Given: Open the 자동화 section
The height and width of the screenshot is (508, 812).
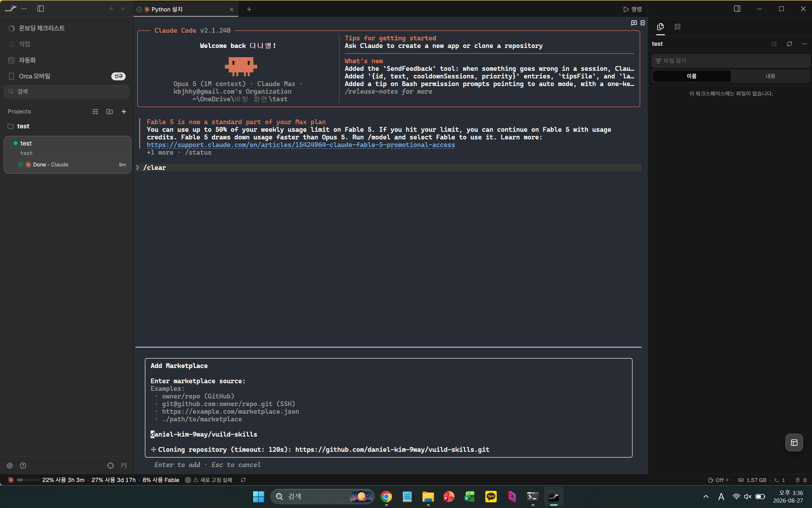Looking at the screenshot, I should pyautogui.click(x=66, y=60).
